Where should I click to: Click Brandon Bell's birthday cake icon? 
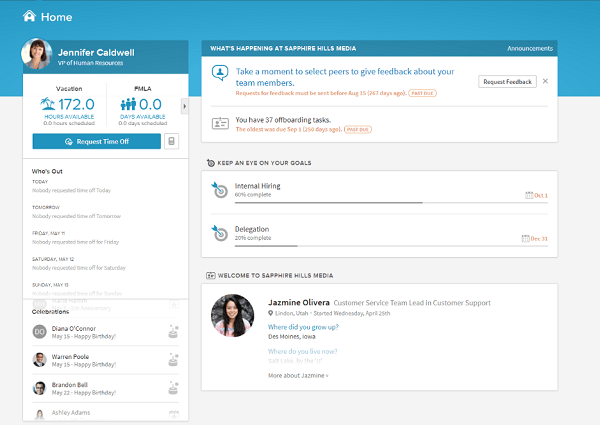[173, 388]
